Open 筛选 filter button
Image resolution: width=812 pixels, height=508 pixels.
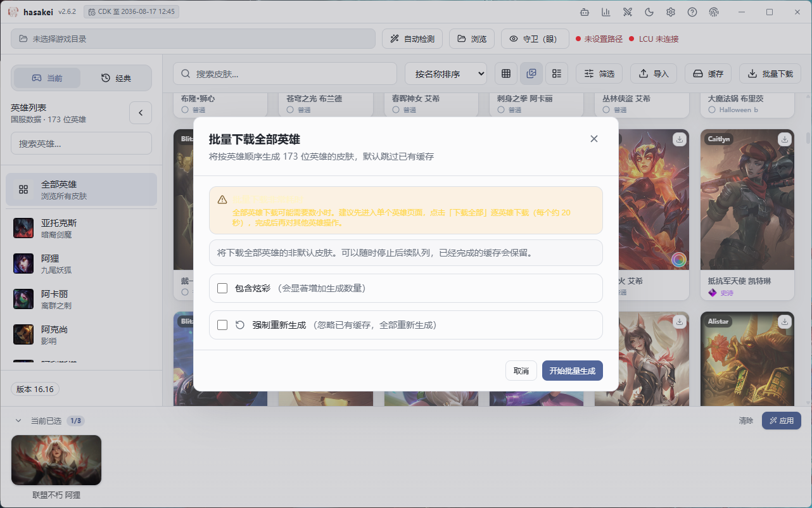click(x=599, y=73)
